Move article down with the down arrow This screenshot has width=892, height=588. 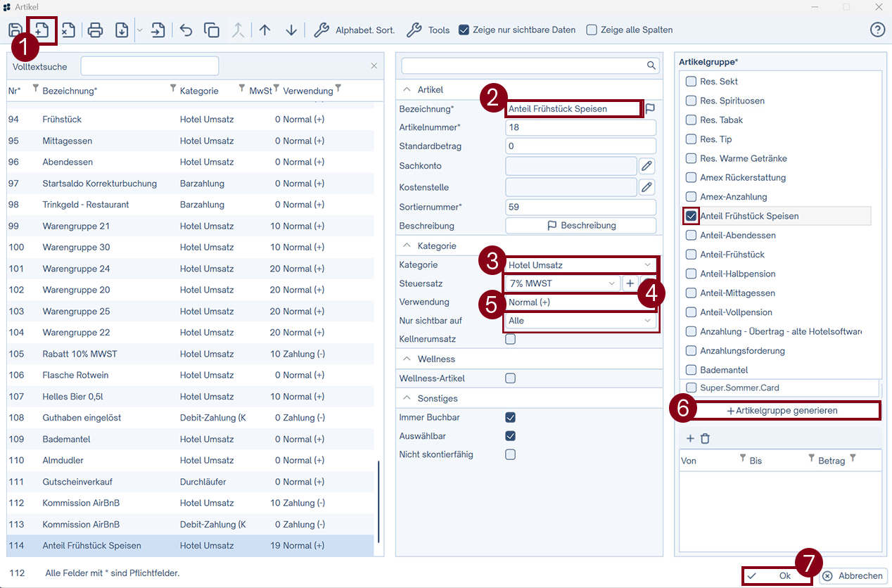291,30
